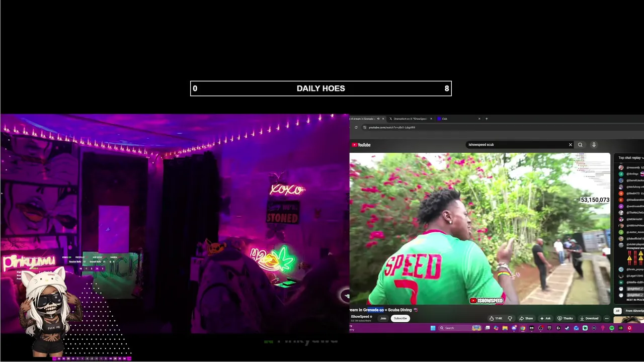Image resolution: width=644 pixels, height=362 pixels.
Task: Close the DramaAlert on X tab
Action: (x=431, y=119)
